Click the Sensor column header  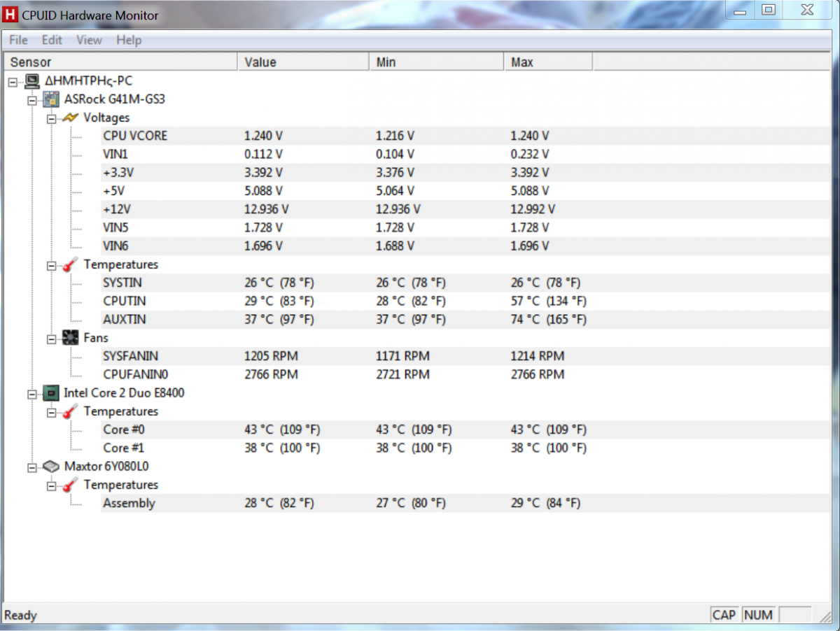tap(121, 62)
